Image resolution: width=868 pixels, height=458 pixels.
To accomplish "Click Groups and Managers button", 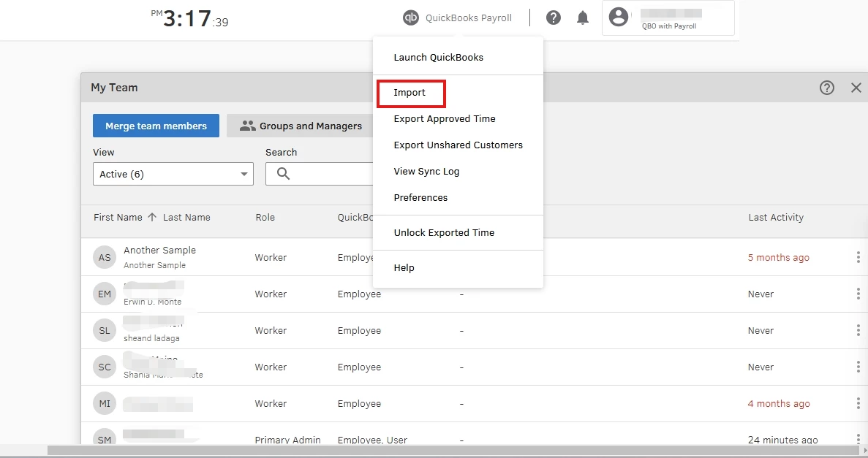I will point(301,126).
